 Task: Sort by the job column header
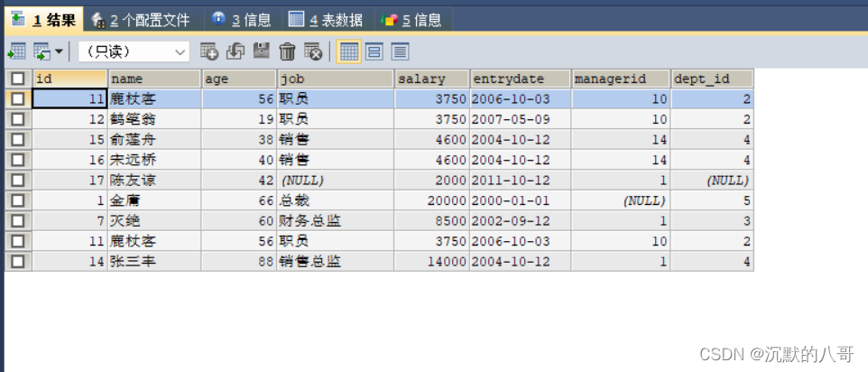click(336, 79)
